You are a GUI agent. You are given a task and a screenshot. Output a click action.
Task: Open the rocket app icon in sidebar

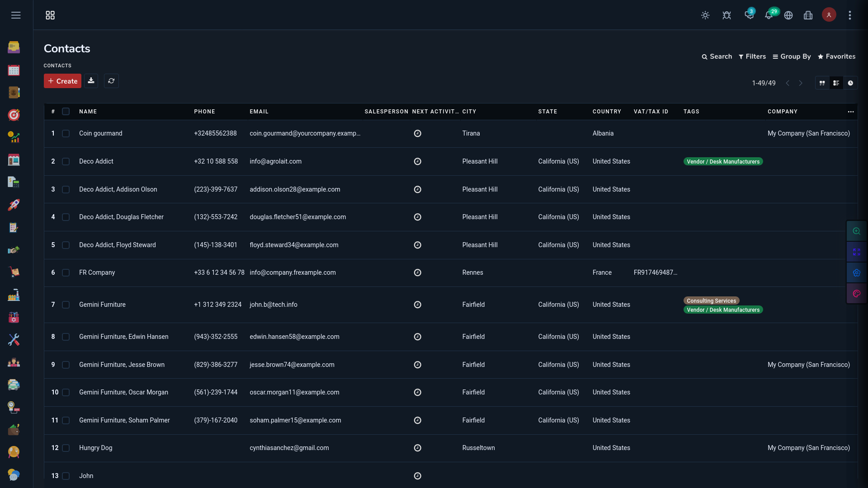(x=14, y=205)
